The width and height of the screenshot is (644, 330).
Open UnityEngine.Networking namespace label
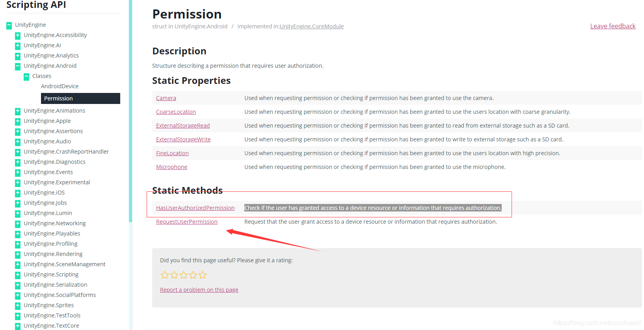(55, 223)
